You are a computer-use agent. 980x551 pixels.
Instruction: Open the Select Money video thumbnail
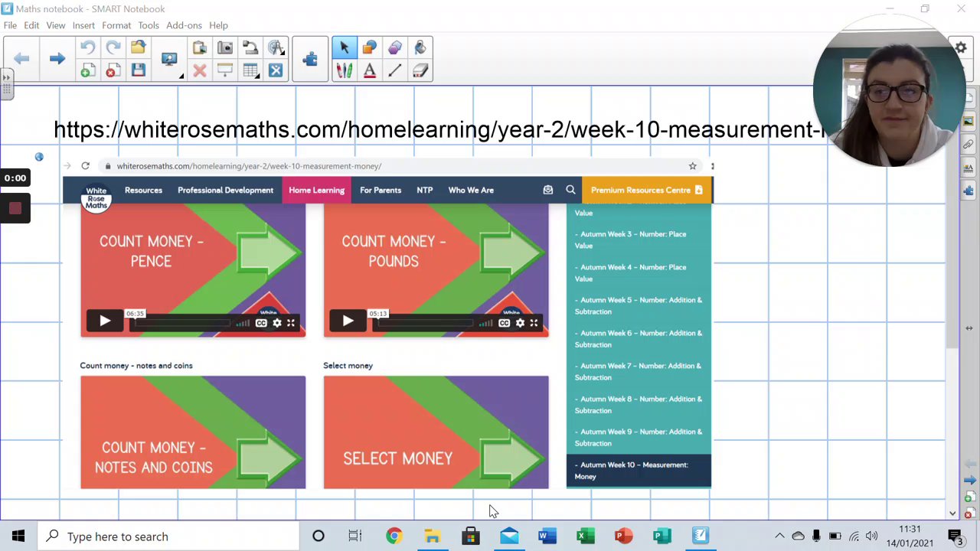[436, 432]
